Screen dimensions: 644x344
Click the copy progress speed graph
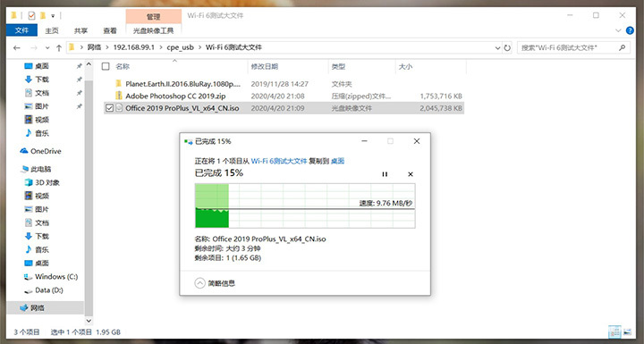(305, 206)
